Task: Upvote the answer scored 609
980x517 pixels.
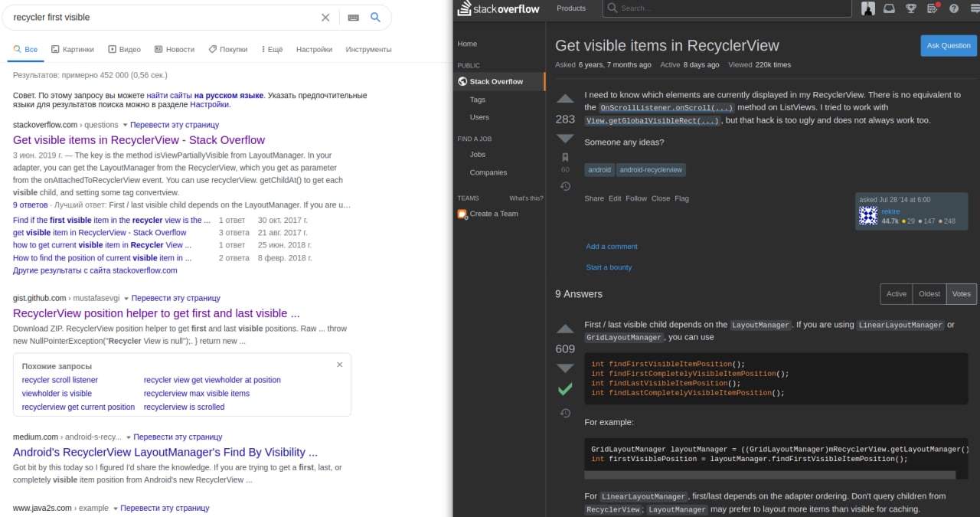Action: [565, 329]
